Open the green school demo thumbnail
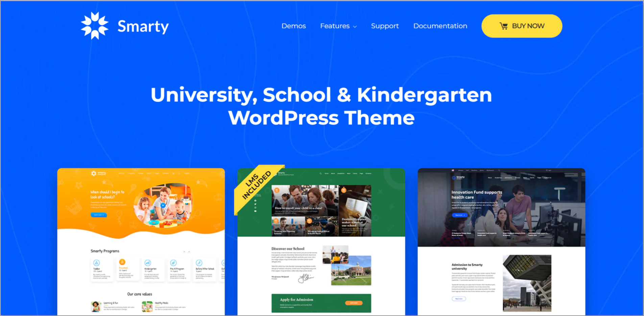Image resolution: width=644 pixels, height=316 pixels. click(x=321, y=242)
